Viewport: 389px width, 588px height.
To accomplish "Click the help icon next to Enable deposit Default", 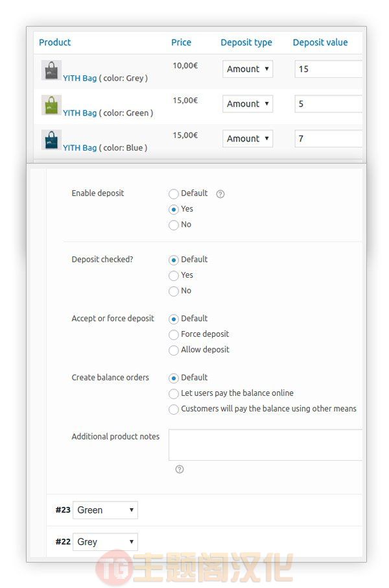I will pyautogui.click(x=220, y=194).
